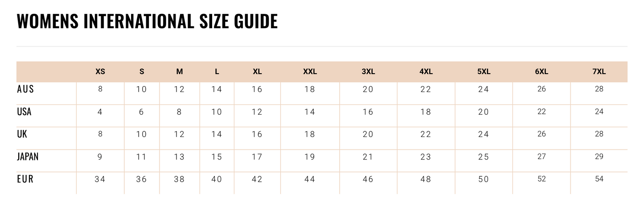Select JAPAN size 19 under XXL
Image resolution: width=644 pixels, height=204 pixels.
(x=310, y=157)
